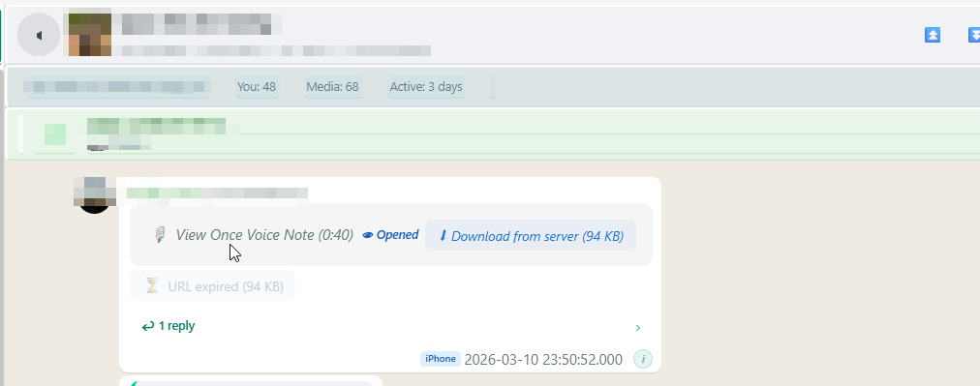Click the 'Active: 3 days' chip

click(426, 87)
